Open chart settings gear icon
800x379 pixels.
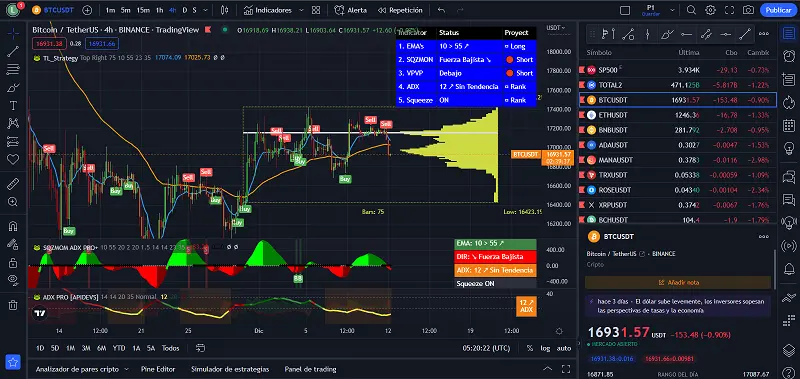coord(710,10)
